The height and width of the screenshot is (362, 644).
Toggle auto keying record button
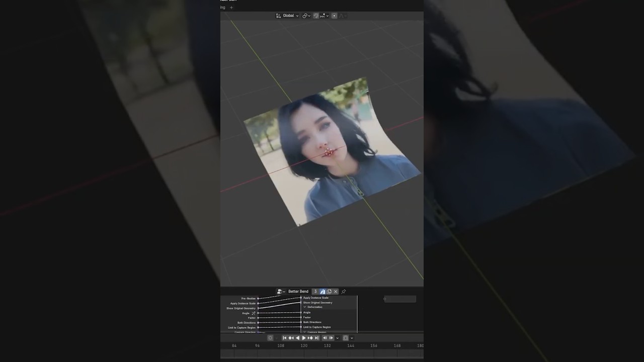tap(270, 338)
